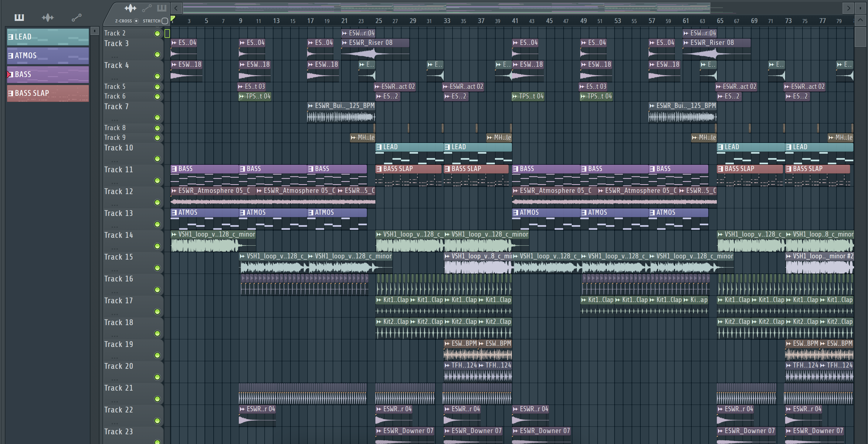The image size is (868, 444).
Task: Show patterns in the picker panel
Action: 19,17
